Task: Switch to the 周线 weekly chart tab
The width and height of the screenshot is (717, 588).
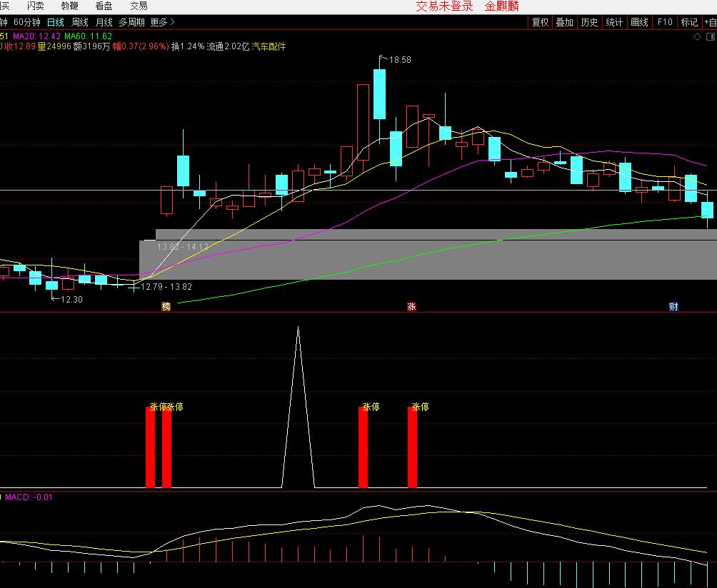Action: tap(80, 22)
